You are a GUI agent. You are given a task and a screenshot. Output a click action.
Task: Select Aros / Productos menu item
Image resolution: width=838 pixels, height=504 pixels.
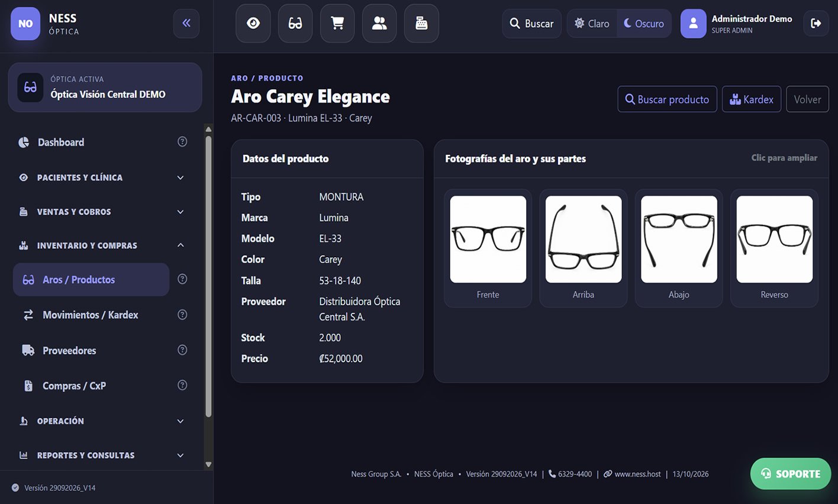pyautogui.click(x=91, y=280)
